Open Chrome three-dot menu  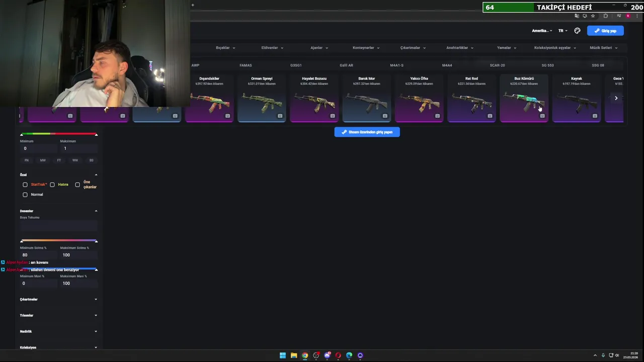point(637,16)
